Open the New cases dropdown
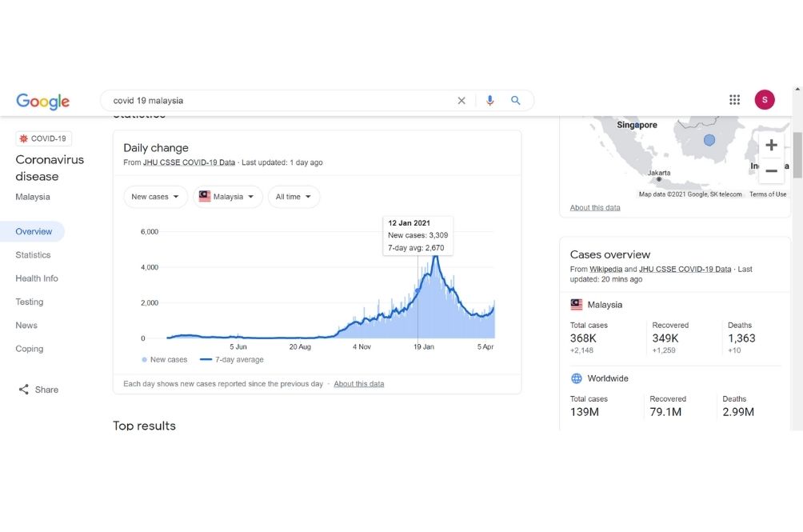803x532 pixels. click(x=155, y=197)
